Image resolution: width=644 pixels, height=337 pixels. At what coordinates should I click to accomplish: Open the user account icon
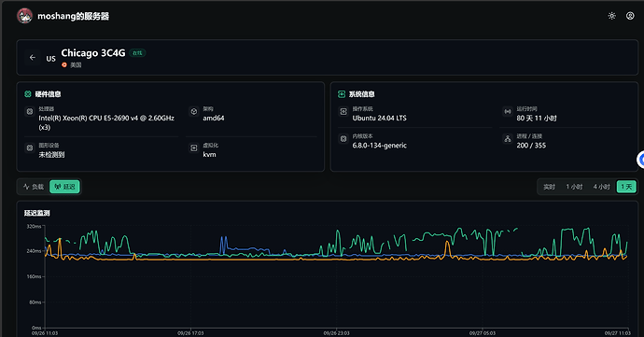pos(630,16)
